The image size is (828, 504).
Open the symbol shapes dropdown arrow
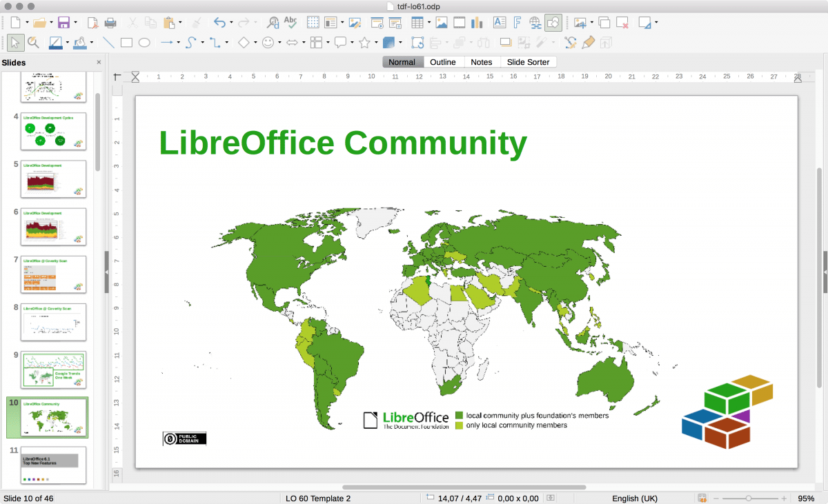tap(280, 43)
